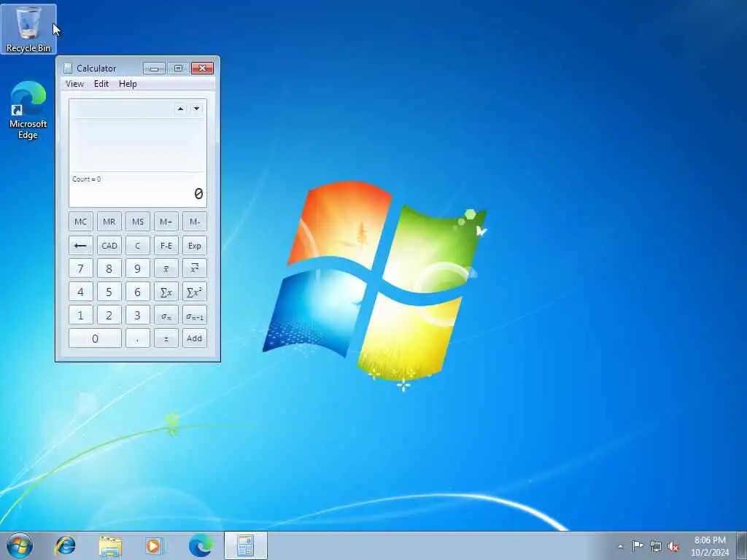This screenshot has width=747, height=560.
Task: Open Action Center flag icon
Action: point(637,545)
